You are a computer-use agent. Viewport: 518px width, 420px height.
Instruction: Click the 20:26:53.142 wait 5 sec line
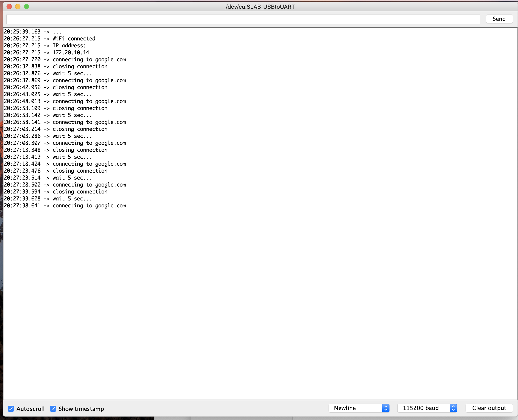tap(48, 115)
